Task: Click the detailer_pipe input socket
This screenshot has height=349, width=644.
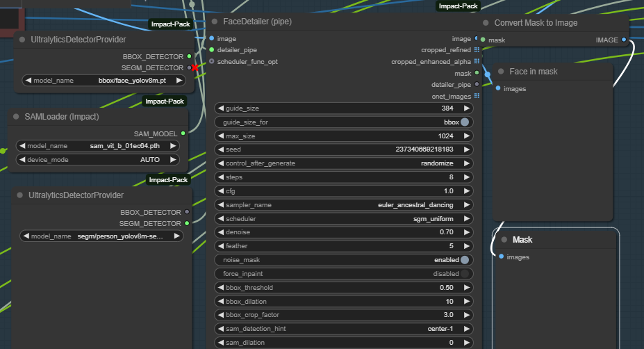Action: click(x=211, y=50)
